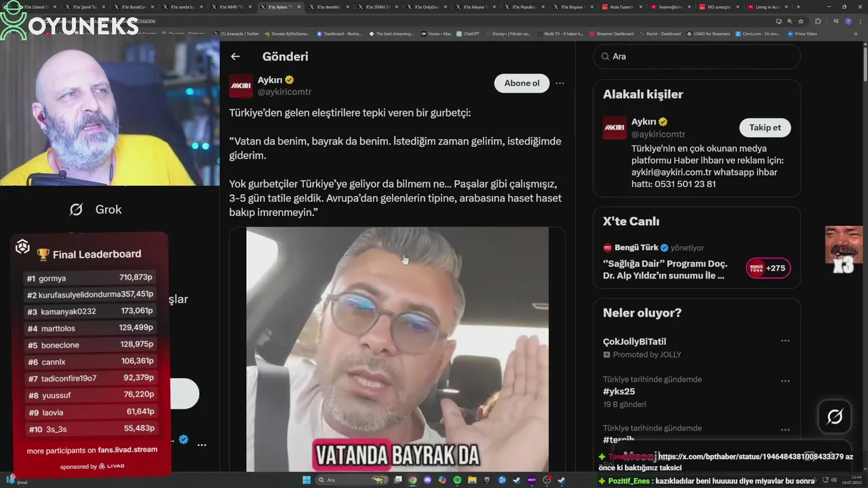Switch to the Living in Aus browser tab
This screenshot has height=488, width=868.
(x=767, y=7)
